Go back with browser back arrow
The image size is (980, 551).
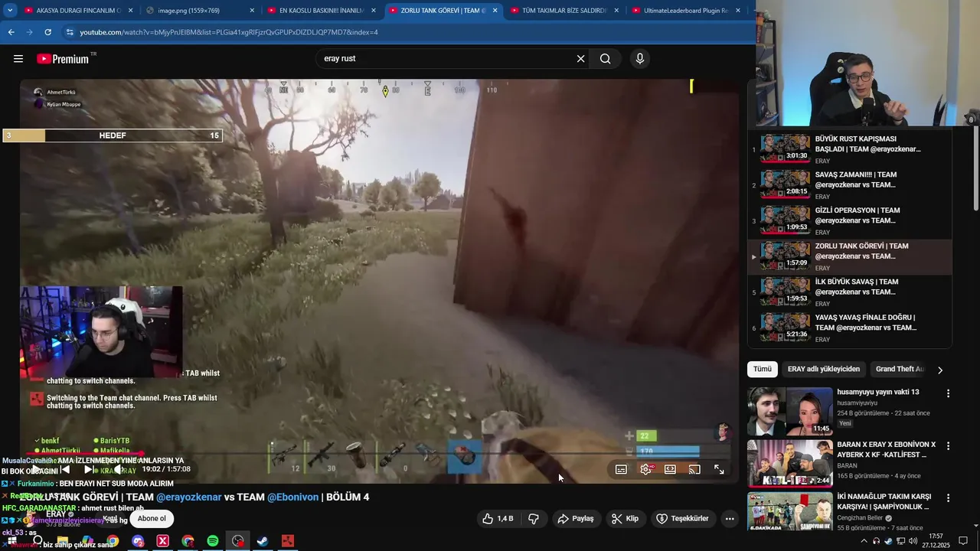click(11, 32)
